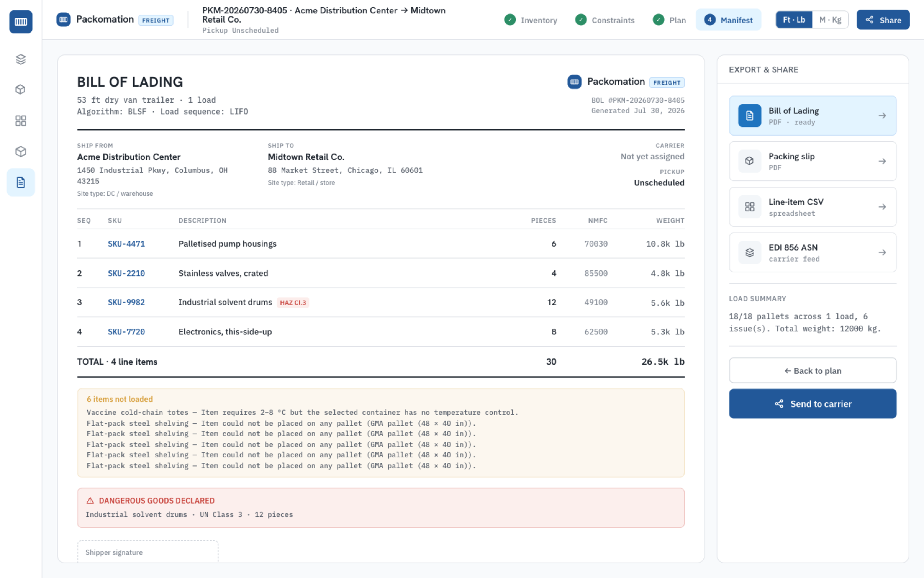Select the Manifest step
924x578 pixels.
point(728,20)
